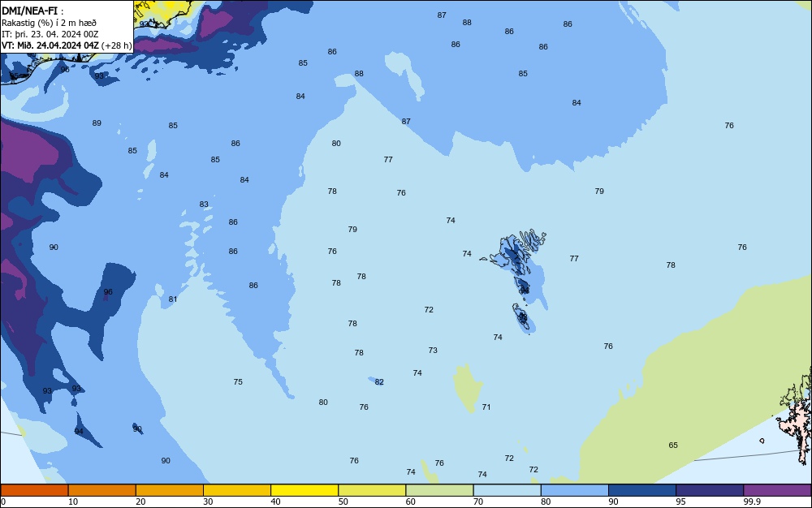812x508 pixels.
Task: Click the '99.9' legend tick label
Action: 752,502
